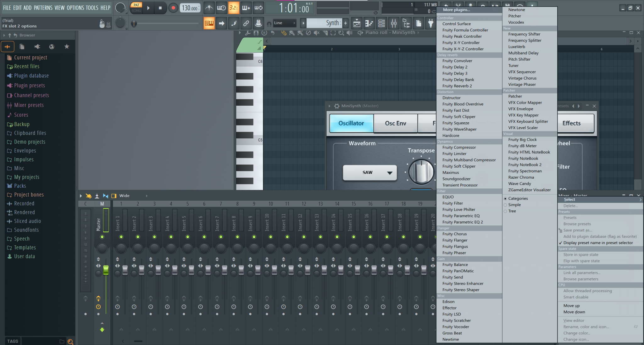644x345 pixels.
Task: Open the Line snap dropdown
Action: (285, 23)
